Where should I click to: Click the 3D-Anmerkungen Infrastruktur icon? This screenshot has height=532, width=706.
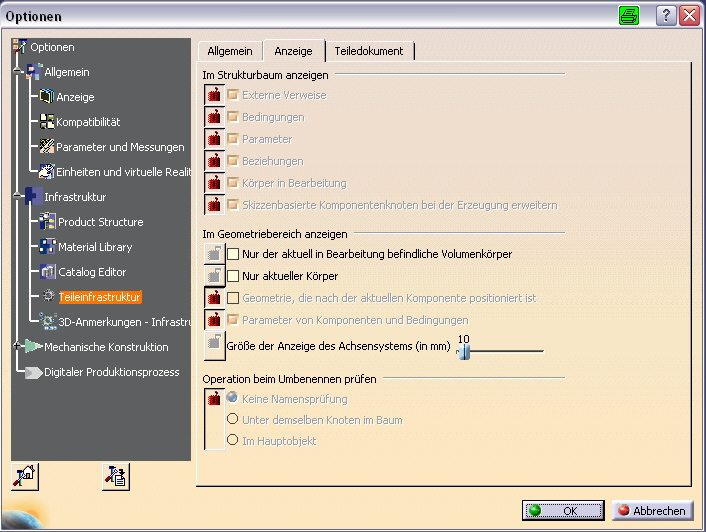click(x=47, y=321)
